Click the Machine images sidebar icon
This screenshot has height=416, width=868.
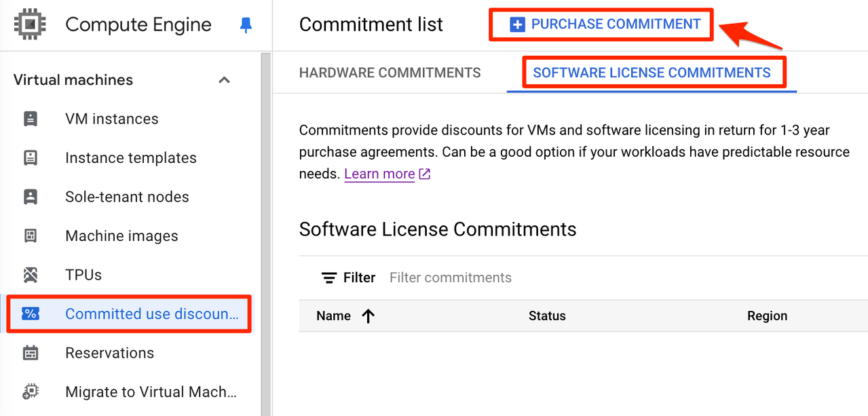[x=31, y=236]
